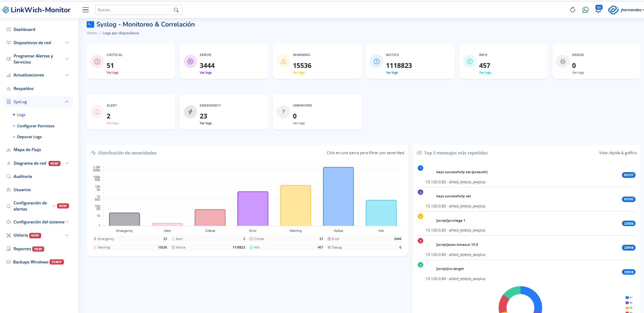Go to Mapa de Flujo
This screenshot has width=644, height=313.
(x=27, y=150)
